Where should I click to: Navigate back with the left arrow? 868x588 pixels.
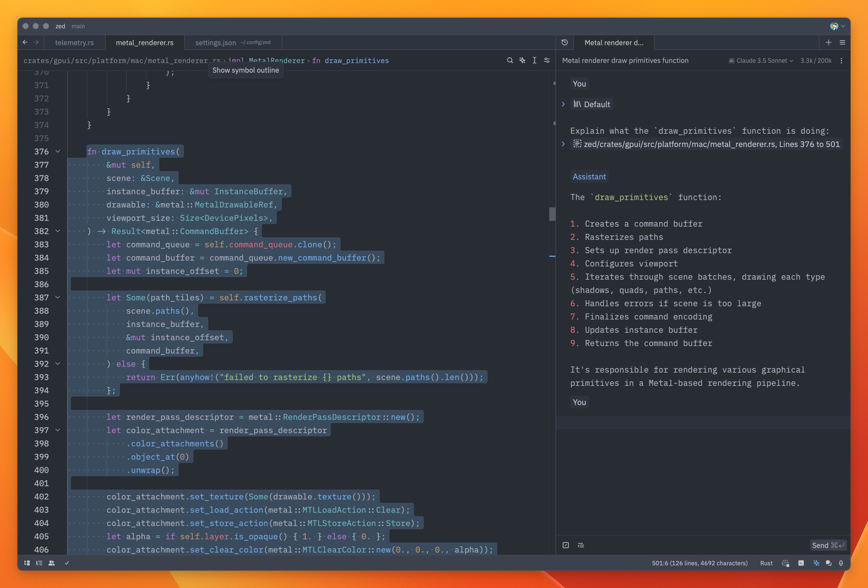point(25,42)
